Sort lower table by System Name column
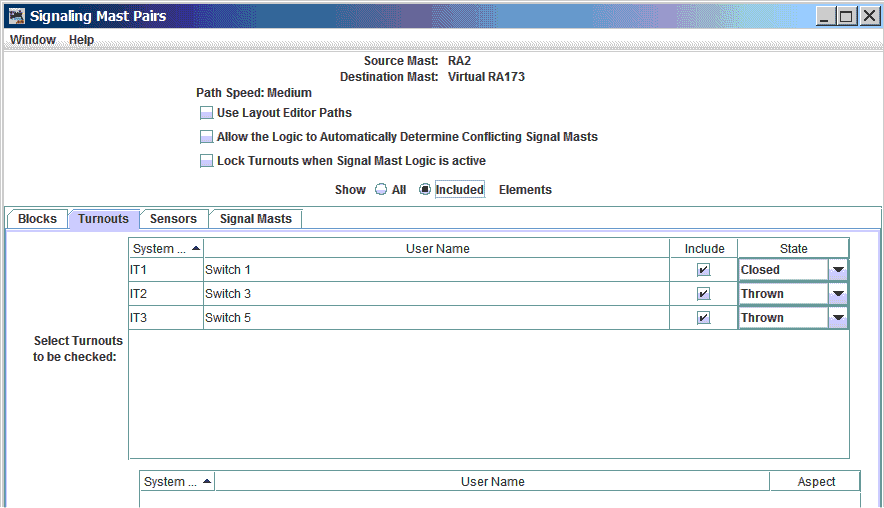This screenshot has height=508, width=884. click(x=178, y=482)
